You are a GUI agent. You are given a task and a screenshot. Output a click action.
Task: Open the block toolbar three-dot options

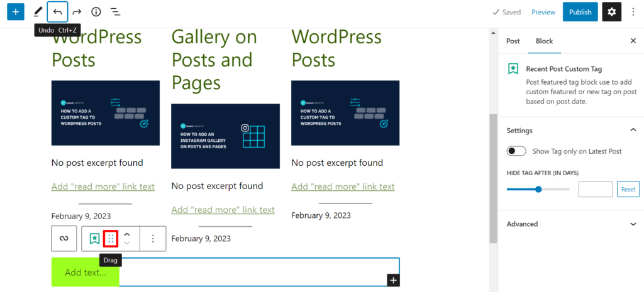tap(153, 238)
